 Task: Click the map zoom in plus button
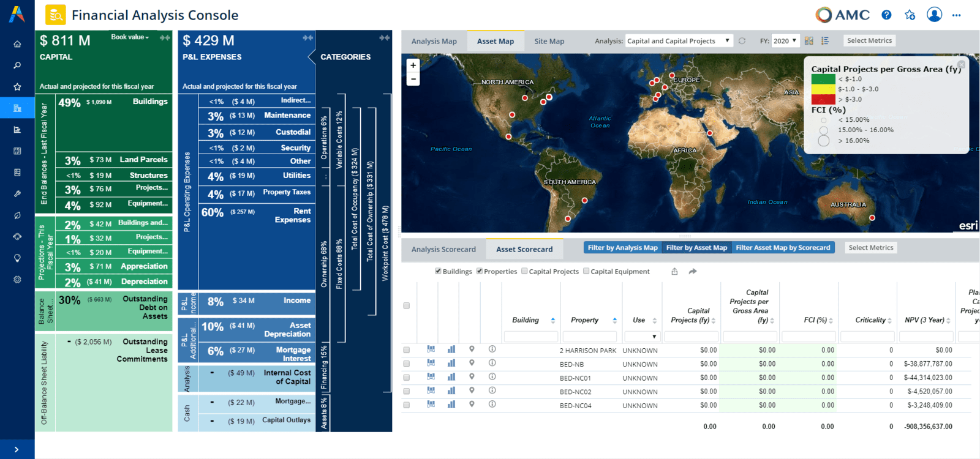(413, 65)
